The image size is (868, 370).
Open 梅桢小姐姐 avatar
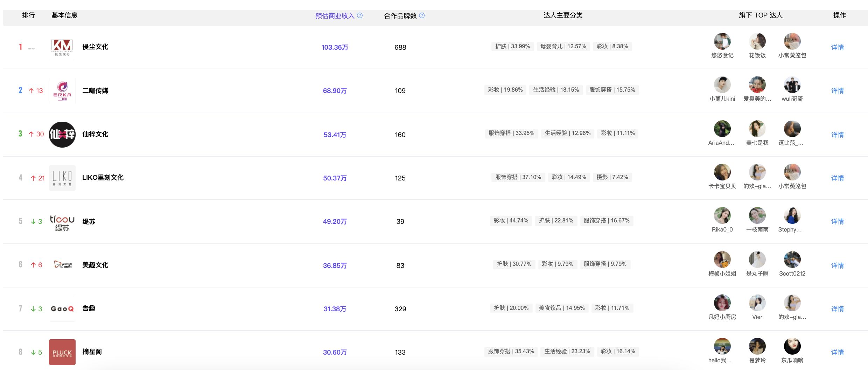pyautogui.click(x=722, y=260)
